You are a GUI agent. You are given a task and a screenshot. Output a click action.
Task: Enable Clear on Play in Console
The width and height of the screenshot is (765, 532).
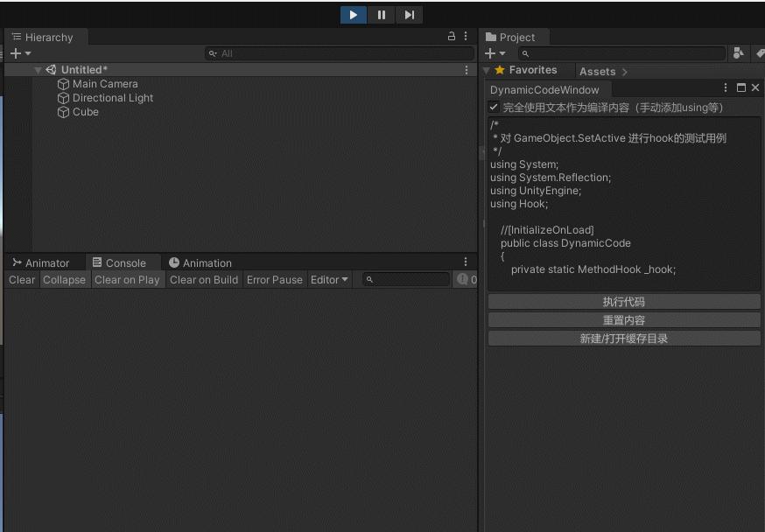127,280
